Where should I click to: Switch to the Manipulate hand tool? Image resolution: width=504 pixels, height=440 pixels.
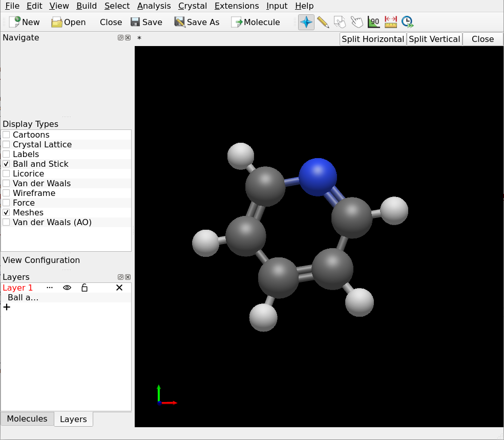coord(357,22)
